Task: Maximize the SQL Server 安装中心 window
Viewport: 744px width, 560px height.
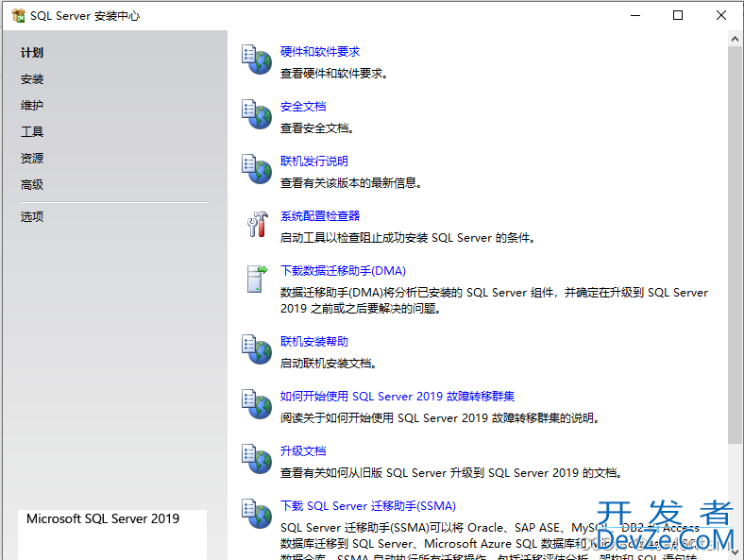Action: 678,15
